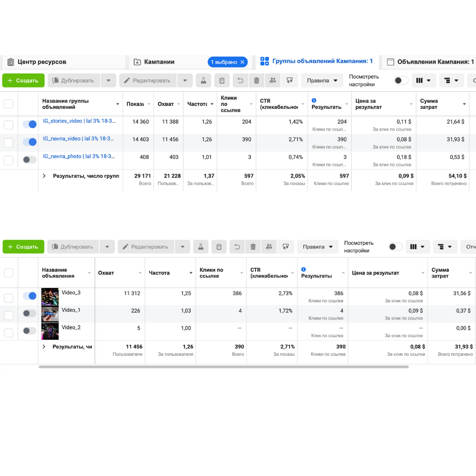Click the flask test icon in the ads toolbar
The height and width of the screenshot is (476, 476).
(x=201, y=247)
